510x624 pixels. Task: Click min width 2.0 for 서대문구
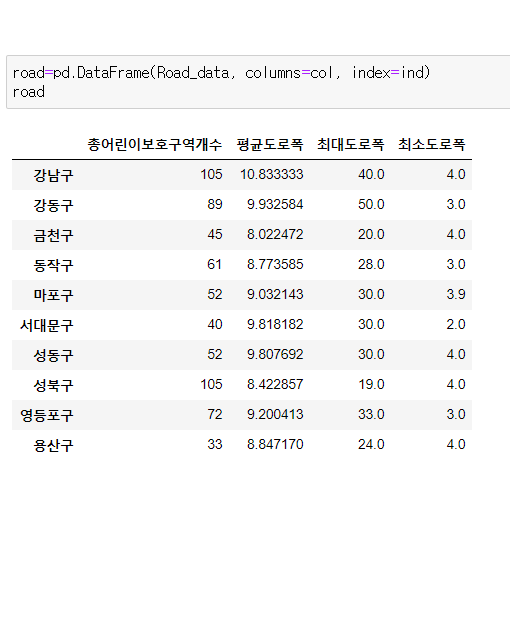click(455, 324)
